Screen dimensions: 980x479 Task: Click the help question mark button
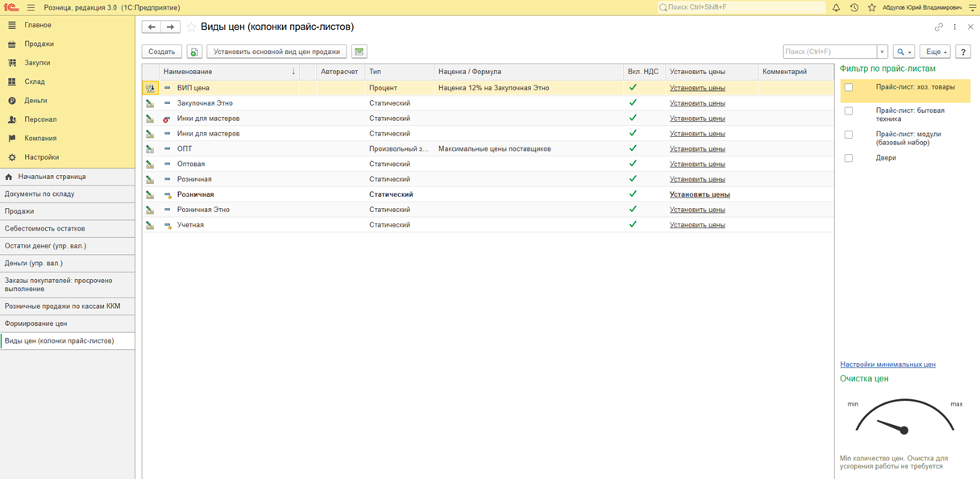coord(963,52)
